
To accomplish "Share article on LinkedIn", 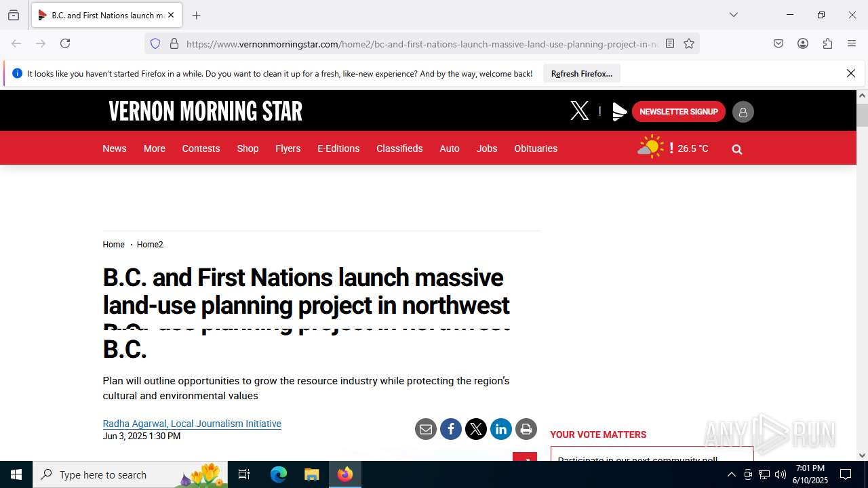I will (501, 429).
